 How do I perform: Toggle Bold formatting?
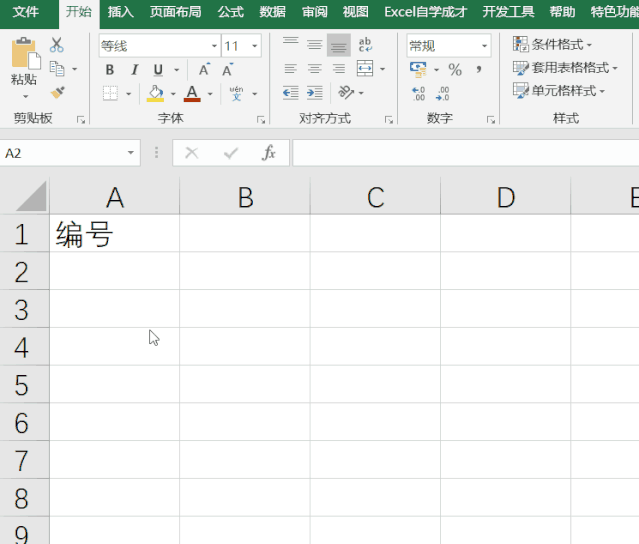coord(110,70)
